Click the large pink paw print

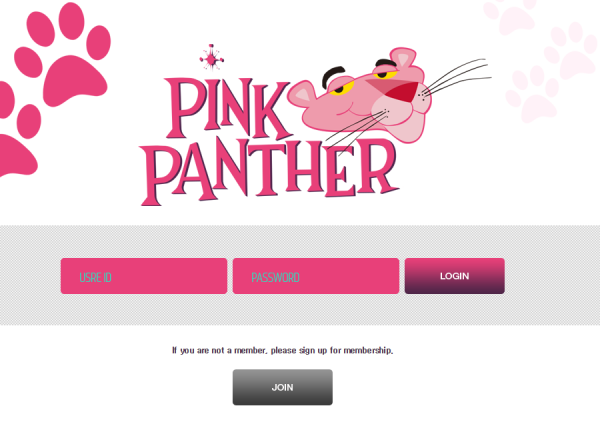(x=62, y=54)
